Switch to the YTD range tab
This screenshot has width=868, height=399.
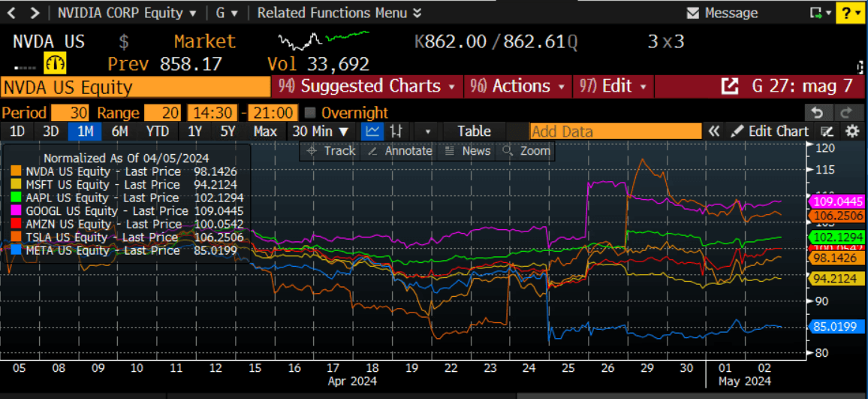point(157,131)
